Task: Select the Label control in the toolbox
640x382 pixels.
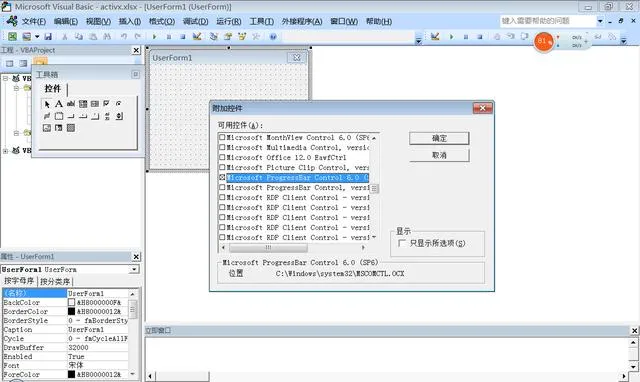Action: click(x=59, y=104)
